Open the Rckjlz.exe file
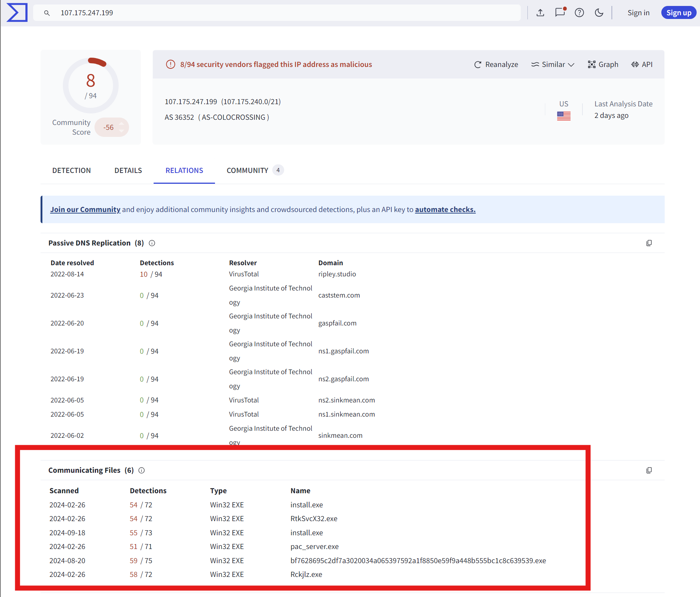 (306, 575)
